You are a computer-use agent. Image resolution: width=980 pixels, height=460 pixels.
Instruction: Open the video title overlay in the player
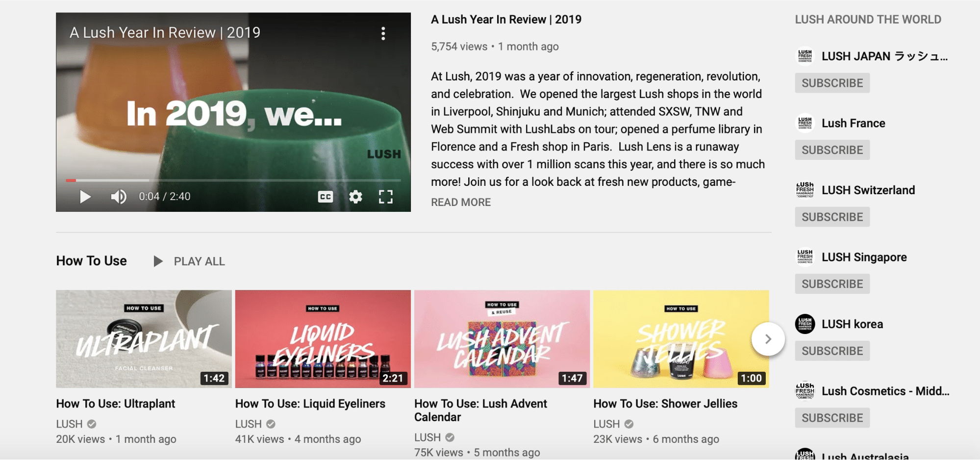tap(165, 32)
